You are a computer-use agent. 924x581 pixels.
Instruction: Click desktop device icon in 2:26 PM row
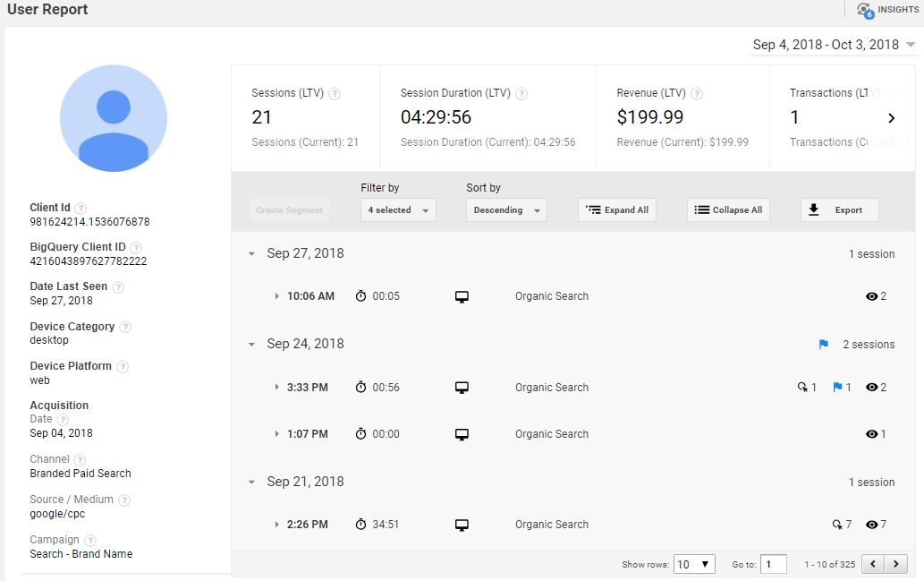(x=462, y=525)
